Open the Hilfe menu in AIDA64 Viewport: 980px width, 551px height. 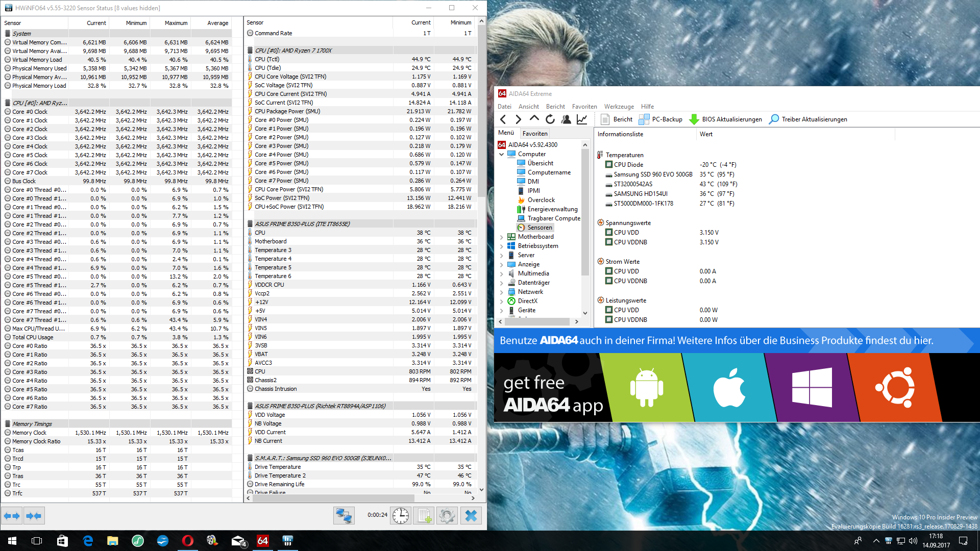coord(647,107)
